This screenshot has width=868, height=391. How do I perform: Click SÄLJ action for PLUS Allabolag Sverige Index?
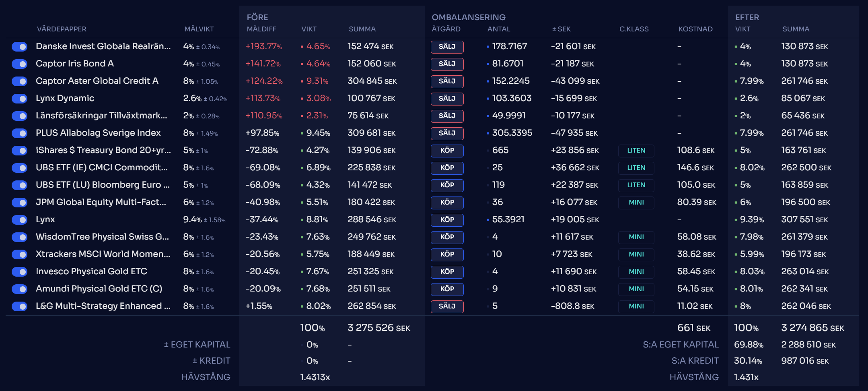(447, 133)
